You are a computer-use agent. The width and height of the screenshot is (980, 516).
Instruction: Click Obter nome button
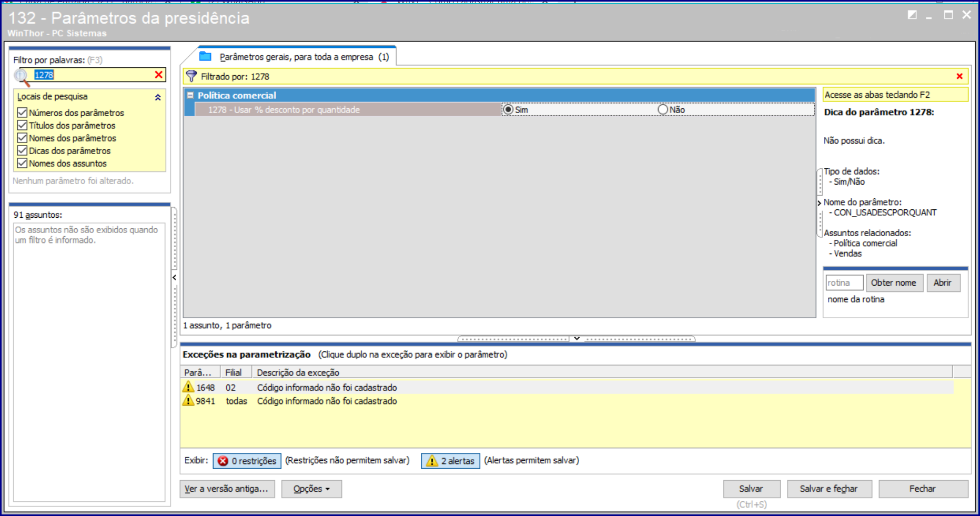tap(894, 283)
